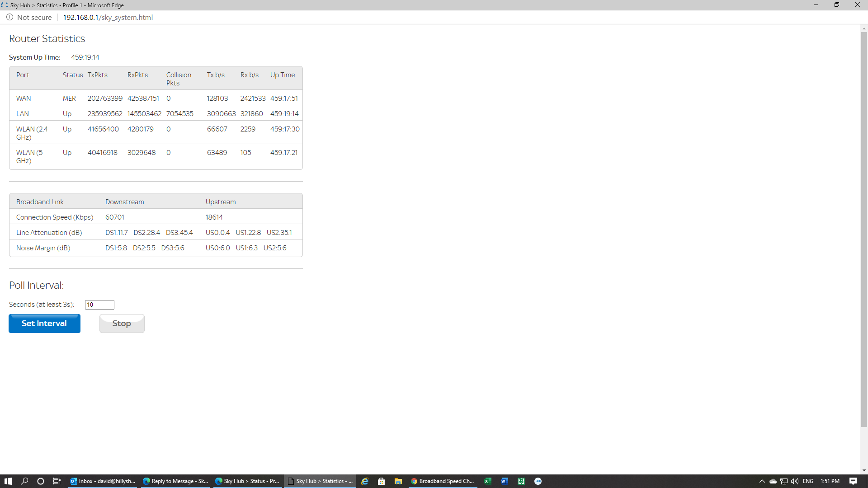The width and height of the screenshot is (868, 488).
Task: Launch Internet Explorer from taskbar
Action: pyautogui.click(x=365, y=481)
